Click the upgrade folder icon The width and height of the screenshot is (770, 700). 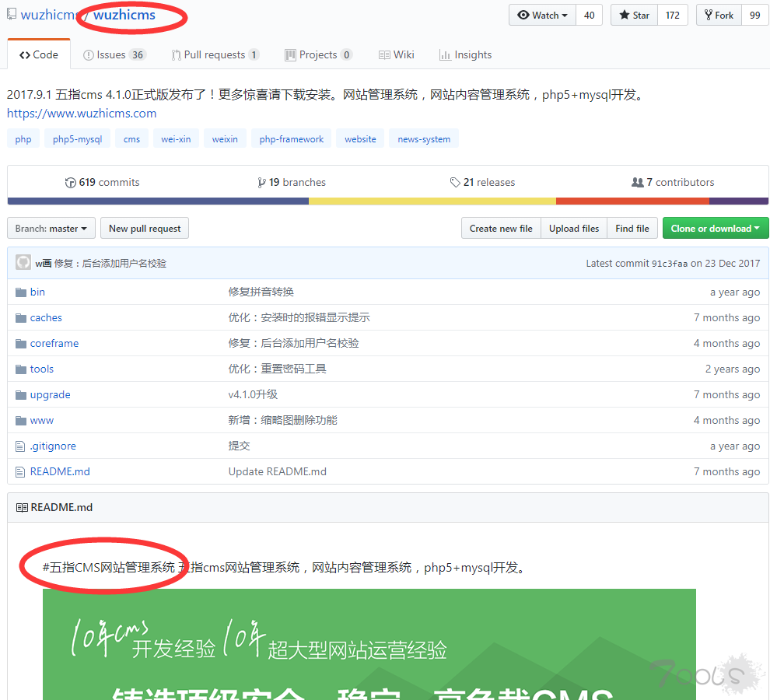(21, 395)
